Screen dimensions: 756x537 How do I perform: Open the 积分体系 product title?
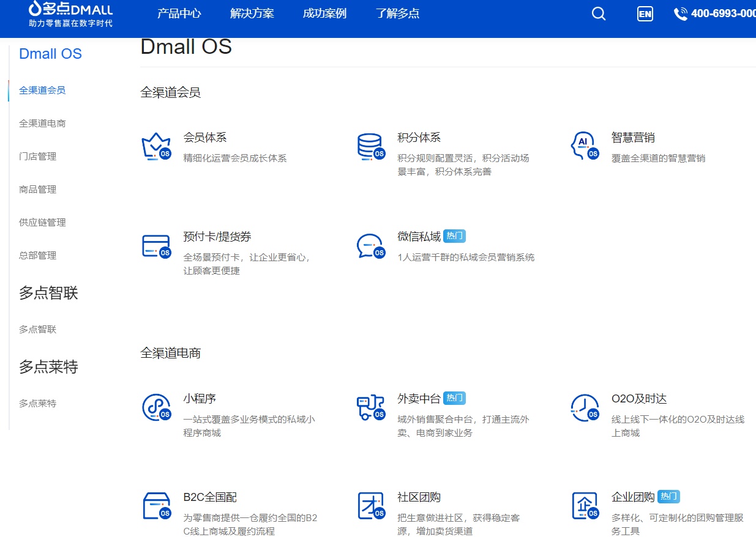tap(419, 138)
